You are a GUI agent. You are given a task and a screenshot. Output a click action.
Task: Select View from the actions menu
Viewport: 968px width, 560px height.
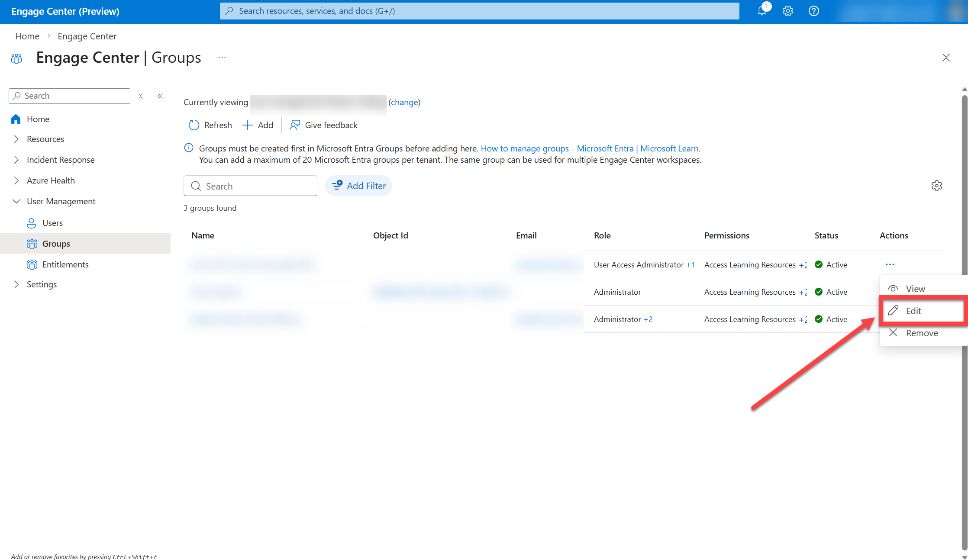pos(923,289)
